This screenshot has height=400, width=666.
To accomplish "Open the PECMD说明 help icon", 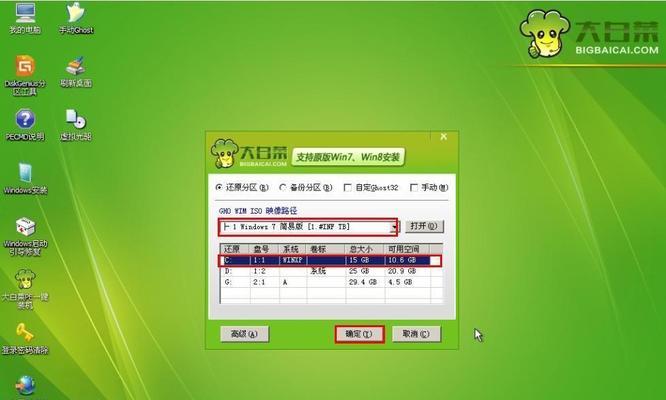I will 25,125.
